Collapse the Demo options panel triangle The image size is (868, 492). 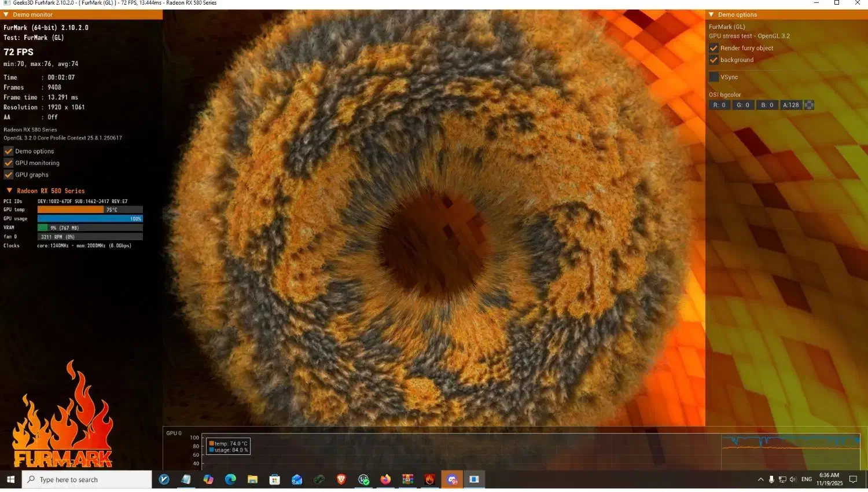tap(711, 14)
